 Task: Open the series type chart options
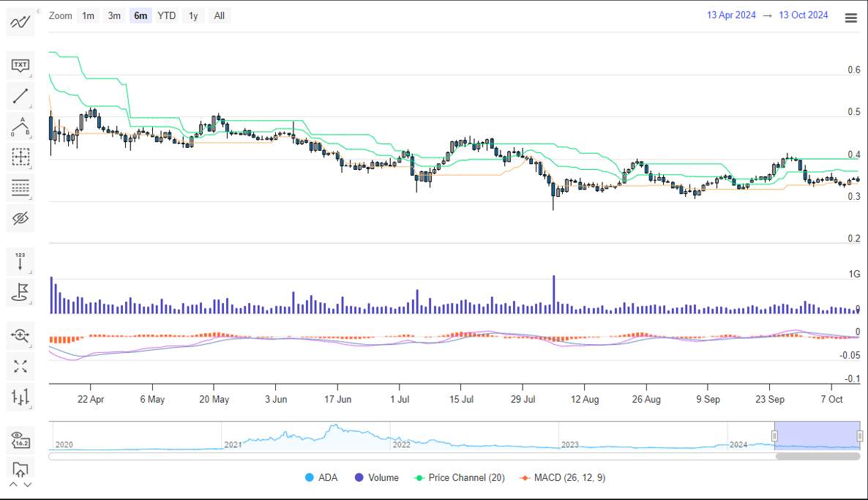[20, 398]
